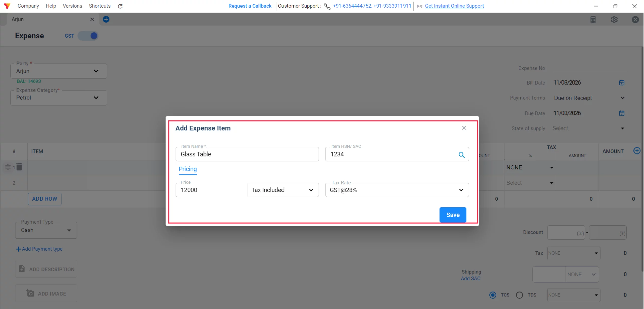Image resolution: width=644 pixels, height=309 pixels.
Task: Click inside the Price input field
Action: [x=211, y=190]
